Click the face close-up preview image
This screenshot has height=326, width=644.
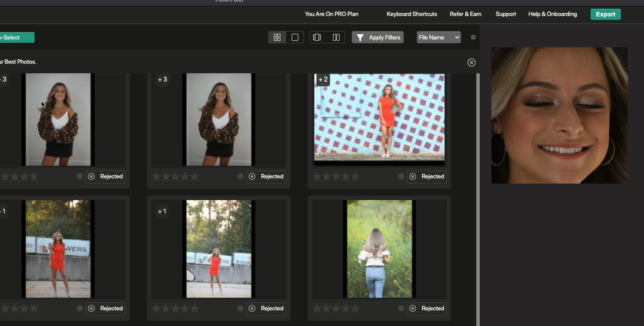coord(559,115)
